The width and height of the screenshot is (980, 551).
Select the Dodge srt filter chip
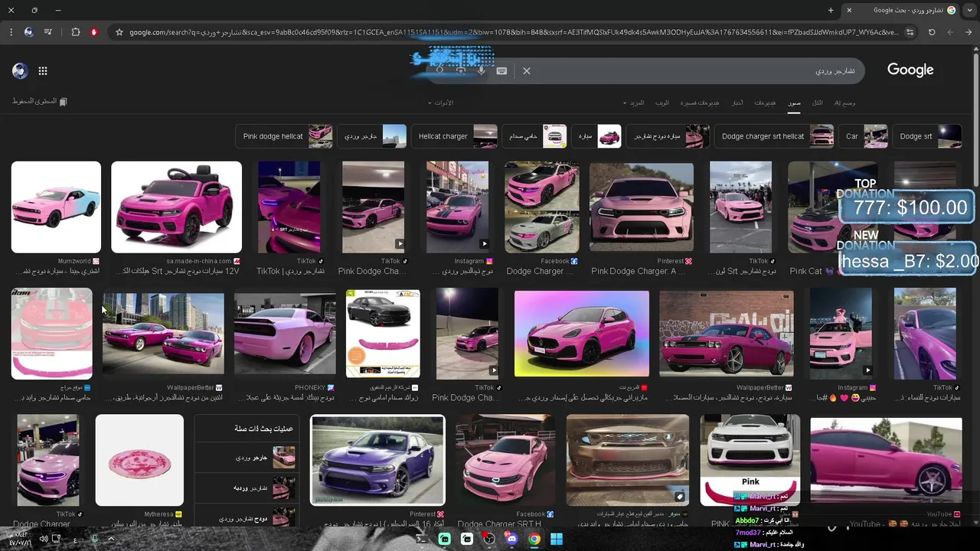click(927, 136)
